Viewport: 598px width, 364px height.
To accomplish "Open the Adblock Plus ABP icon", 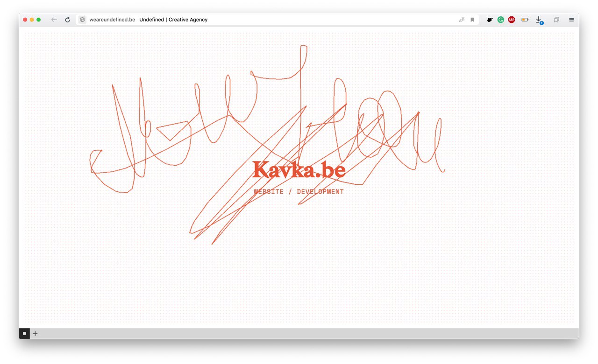I will point(512,20).
